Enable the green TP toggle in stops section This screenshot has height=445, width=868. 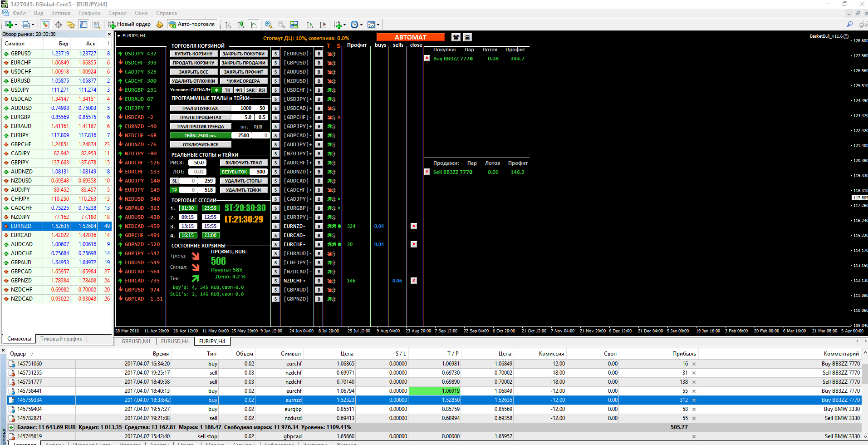174,190
